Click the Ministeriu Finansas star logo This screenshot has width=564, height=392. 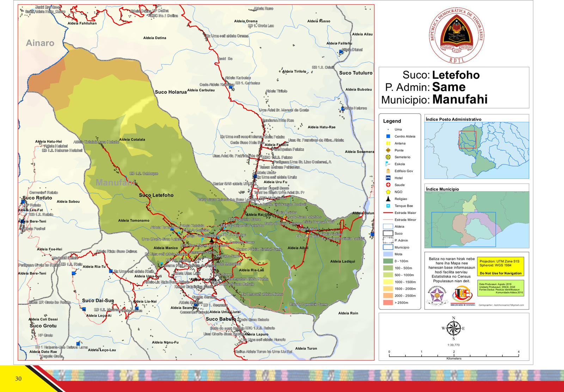(437, 296)
